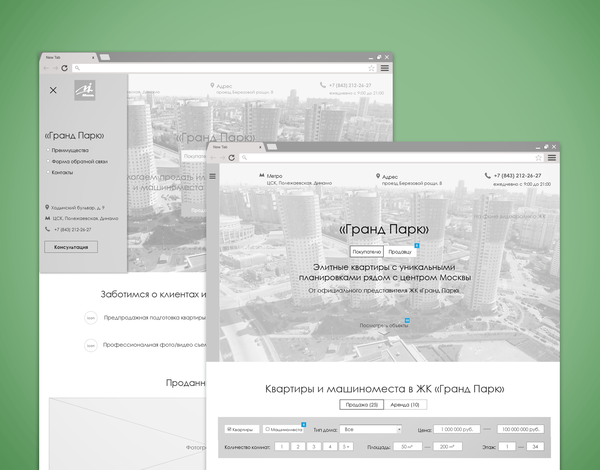The height and width of the screenshot is (470, 600).
Task: Click the text 'Предпродажная подготовка квартиры'
Action: point(155,318)
